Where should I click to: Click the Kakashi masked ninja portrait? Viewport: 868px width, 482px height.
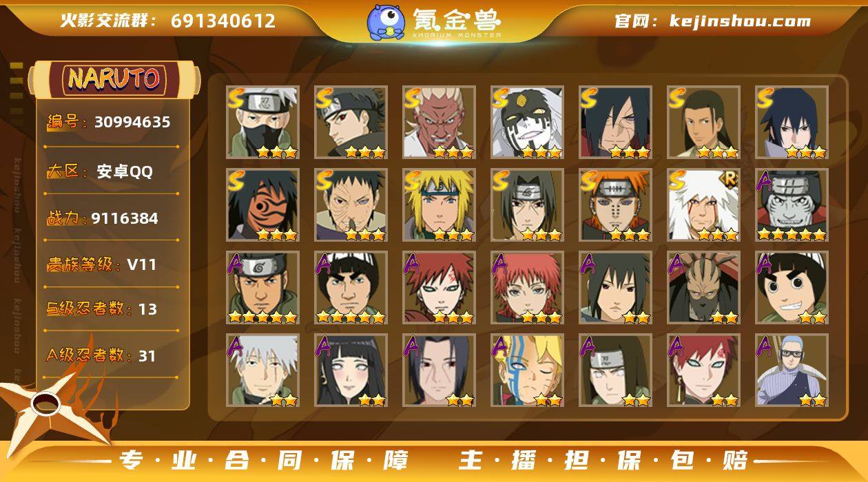[x=262, y=123]
